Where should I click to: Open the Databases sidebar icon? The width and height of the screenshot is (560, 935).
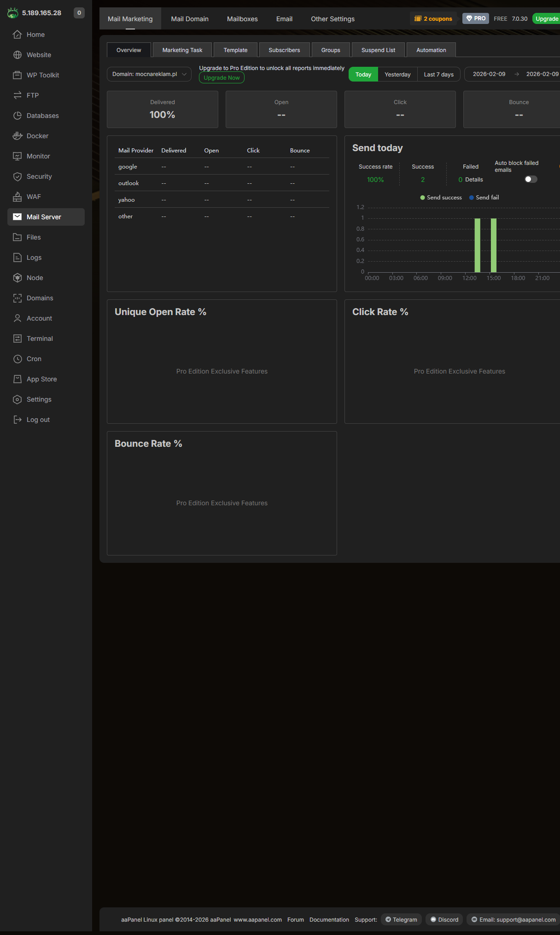(x=17, y=116)
